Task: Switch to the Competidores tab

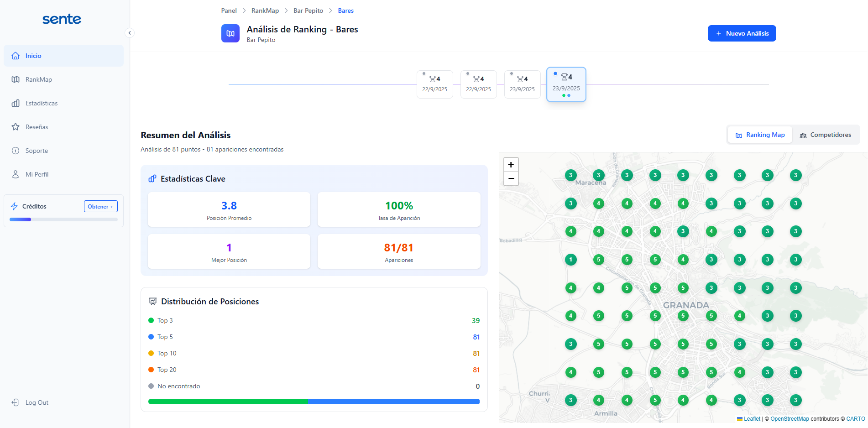Action: [x=825, y=135]
